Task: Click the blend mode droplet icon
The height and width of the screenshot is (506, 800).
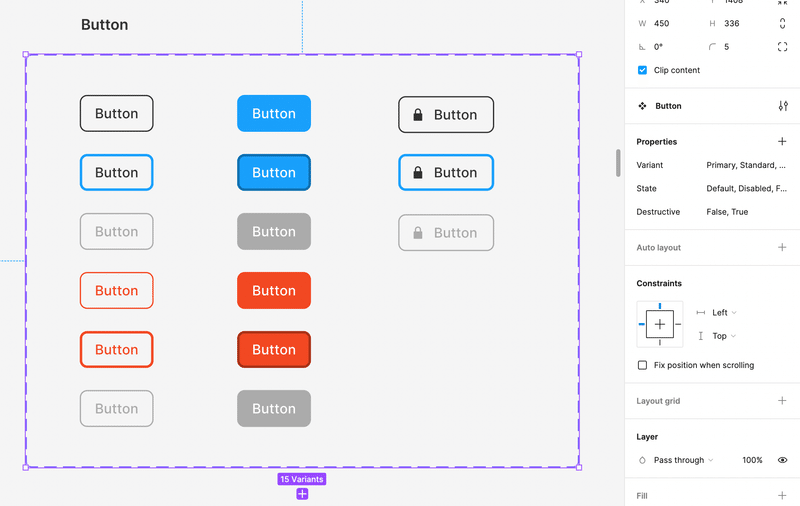Action: click(642, 460)
